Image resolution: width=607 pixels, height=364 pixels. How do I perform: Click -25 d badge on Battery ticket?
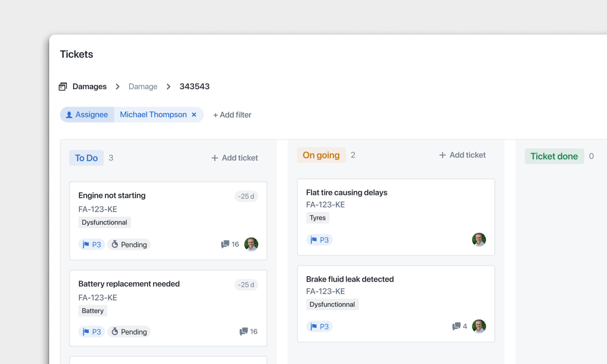pyautogui.click(x=246, y=285)
